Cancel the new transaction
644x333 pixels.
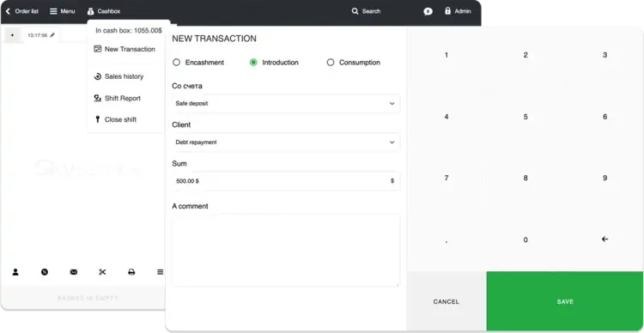(447, 301)
